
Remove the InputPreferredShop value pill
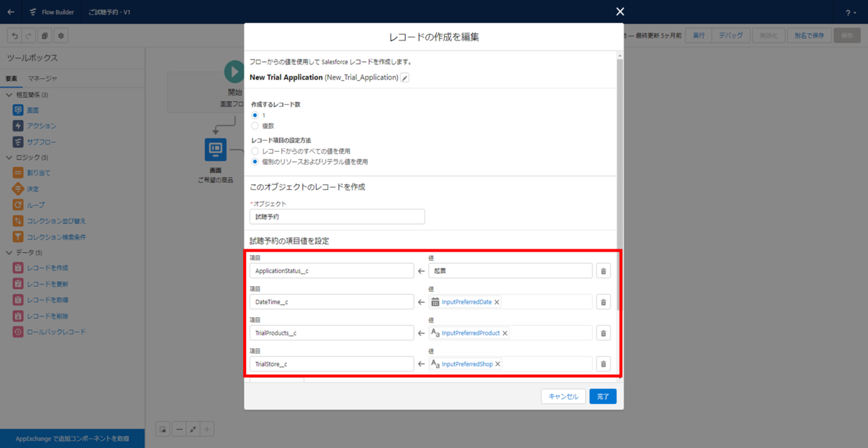point(498,364)
